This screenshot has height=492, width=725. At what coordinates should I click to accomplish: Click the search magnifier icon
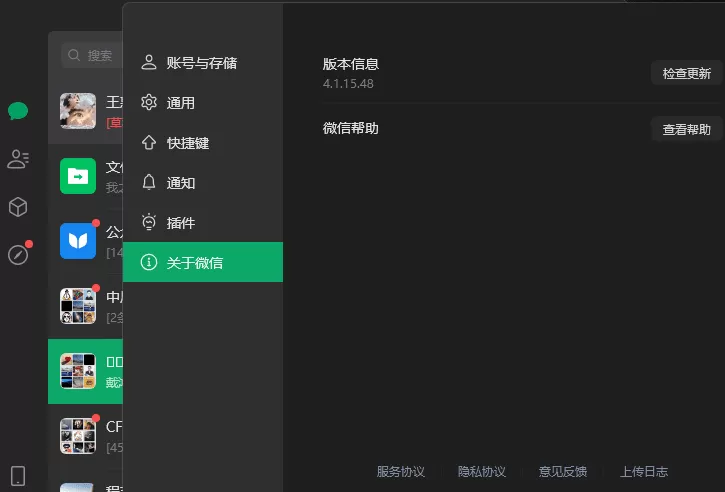click(74, 55)
